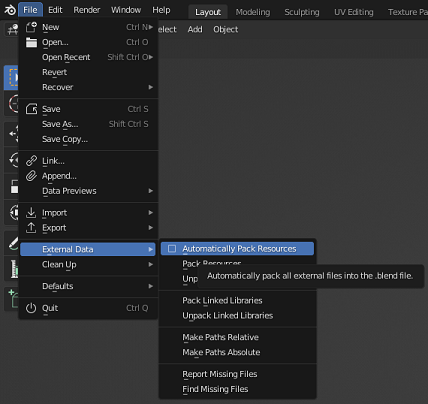This screenshot has height=404, width=428.
Task: Select Find Missing Files
Action: pos(237,389)
